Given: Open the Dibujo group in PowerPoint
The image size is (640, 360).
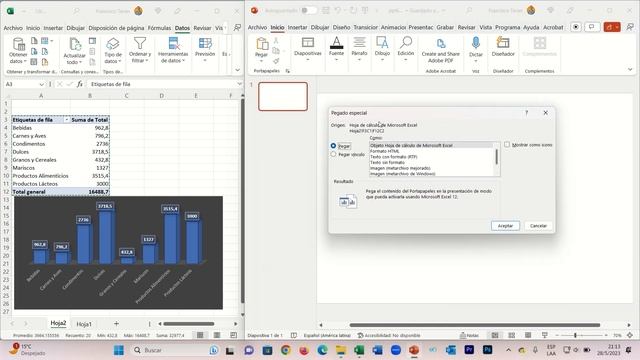Looking at the screenshot, I should [x=382, y=49].
